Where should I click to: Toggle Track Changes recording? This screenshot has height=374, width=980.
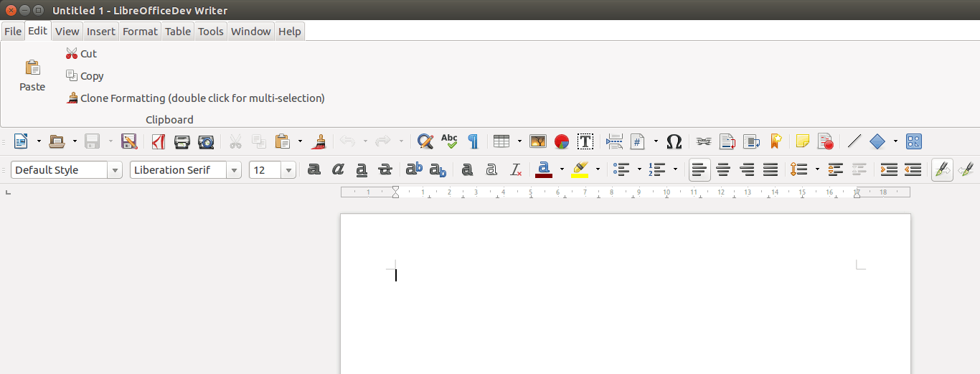point(825,141)
